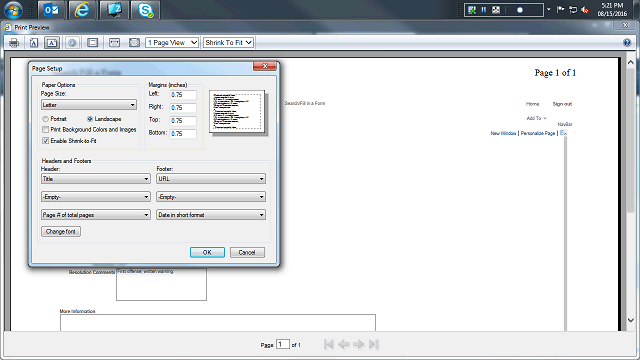Viewport: 640px width, 360px height.
Task: Open the middle header -Empty- dropdown
Action: click(96, 197)
